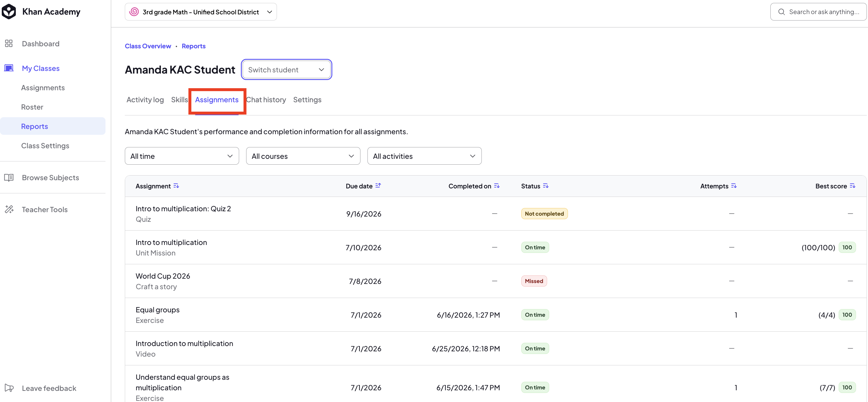
Task: Click the search magnifier icon
Action: click(x=781, y=12)
